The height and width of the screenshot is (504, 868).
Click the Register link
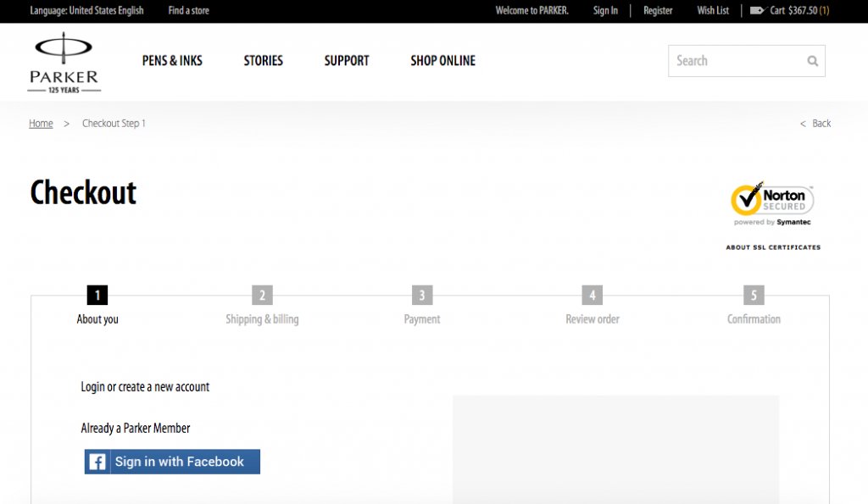tap(658, 11)
